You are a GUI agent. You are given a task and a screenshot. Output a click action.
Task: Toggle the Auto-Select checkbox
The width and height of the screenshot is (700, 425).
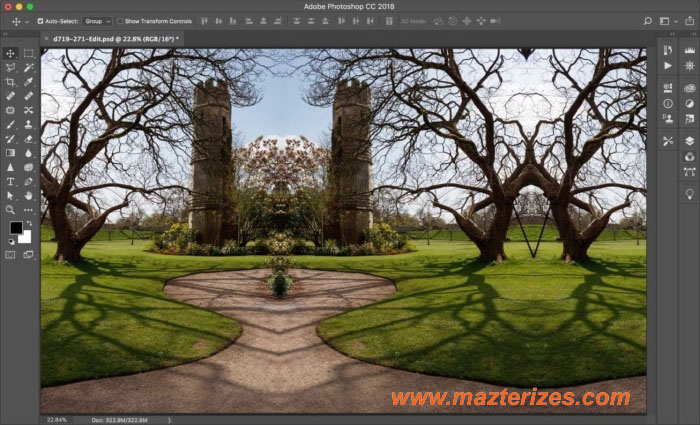click(x=40, y=21)
